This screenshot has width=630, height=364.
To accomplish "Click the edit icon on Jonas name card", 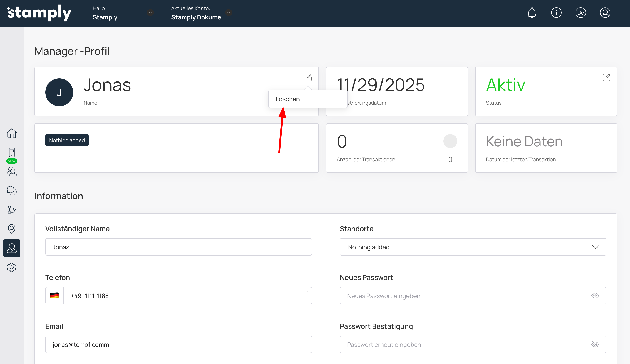I will tap(308, 78).
